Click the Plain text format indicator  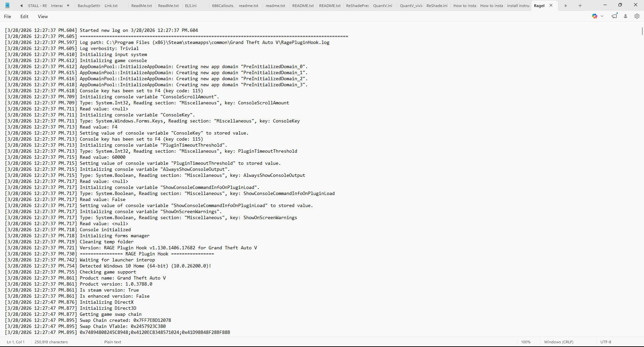click(x=113, y=342)
